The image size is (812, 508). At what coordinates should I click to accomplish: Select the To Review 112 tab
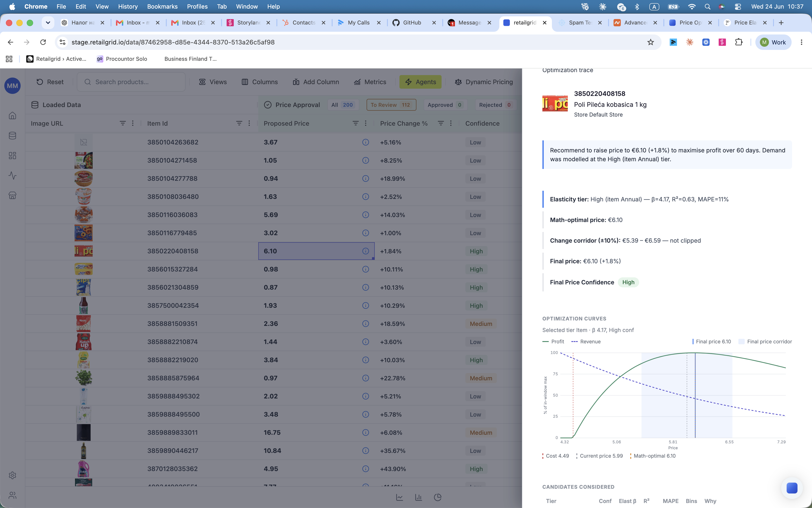click(x=391, y=105)
